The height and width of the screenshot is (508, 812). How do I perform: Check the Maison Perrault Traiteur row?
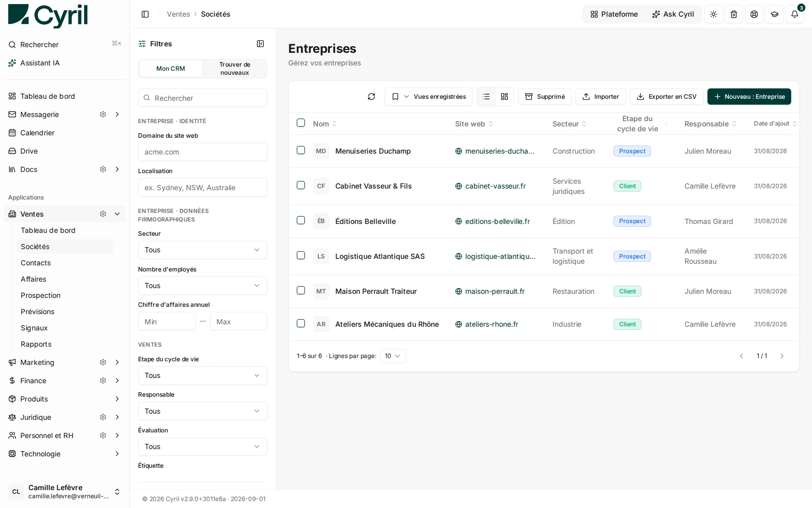pos(301,291)
